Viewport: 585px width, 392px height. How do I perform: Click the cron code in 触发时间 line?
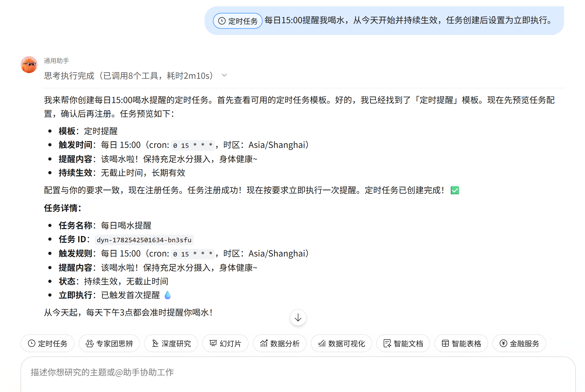(x=193, y=145)
